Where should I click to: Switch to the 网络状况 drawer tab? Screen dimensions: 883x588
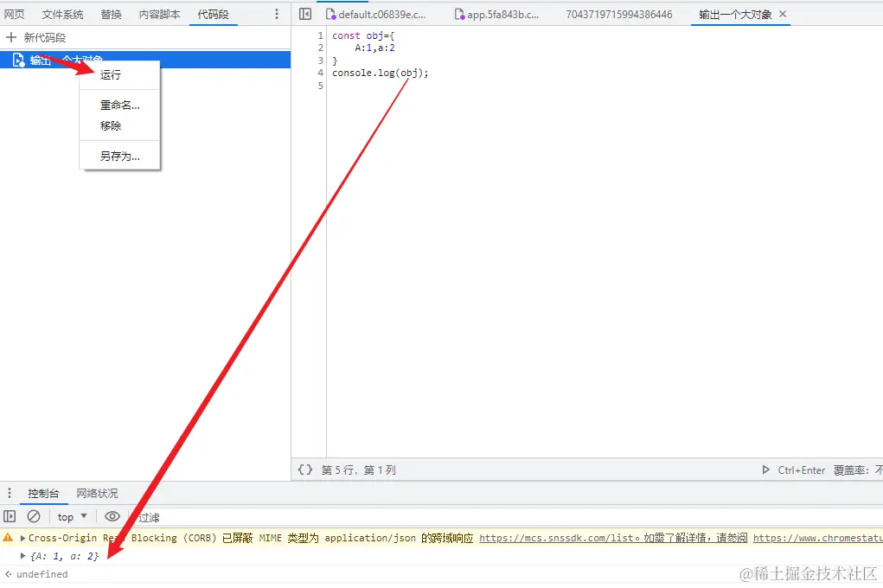click(x=97, y=494)
